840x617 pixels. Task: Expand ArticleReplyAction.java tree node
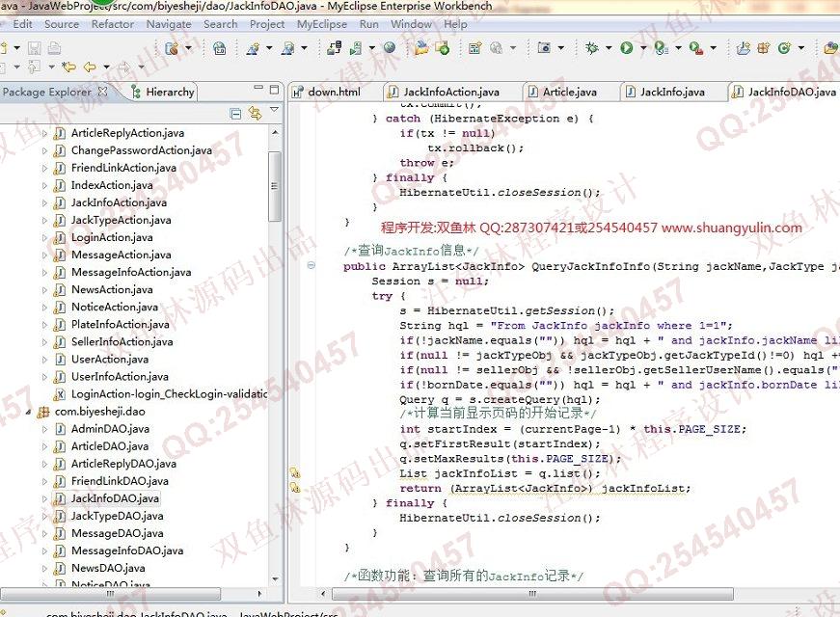45,133
